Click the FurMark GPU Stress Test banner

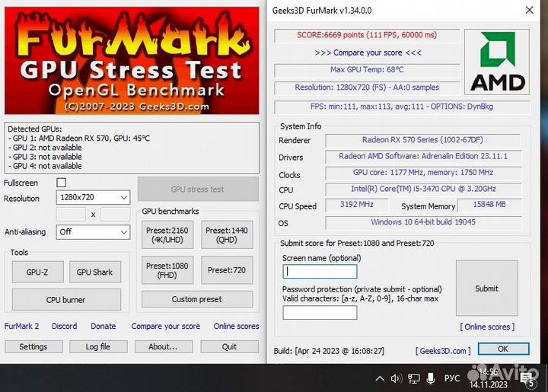(132, 61)
